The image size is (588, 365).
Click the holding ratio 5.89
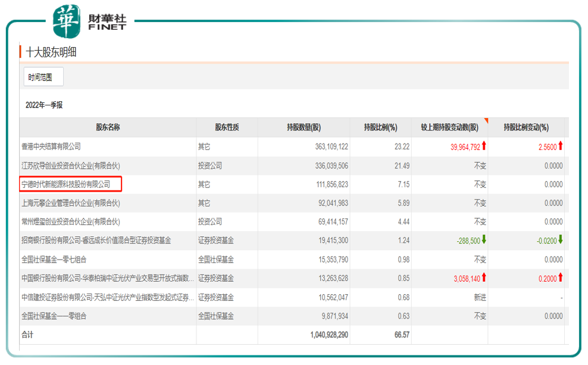point(404,203)
